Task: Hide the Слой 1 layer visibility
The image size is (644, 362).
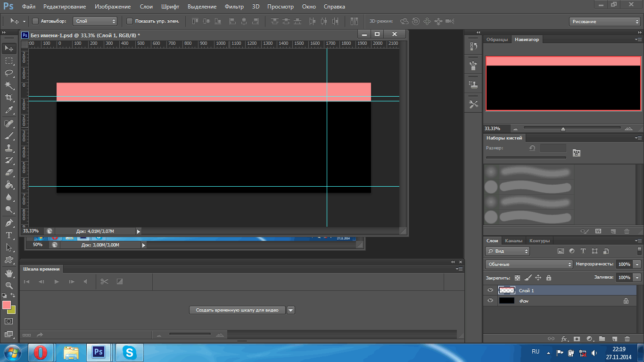Action: tap(490, 290)
